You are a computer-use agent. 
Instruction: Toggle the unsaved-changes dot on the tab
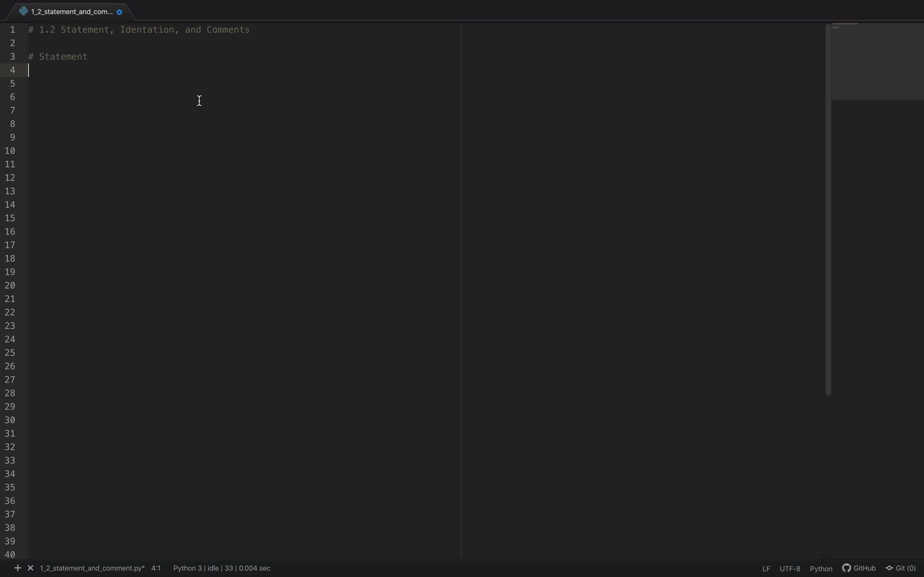[119, 12]
